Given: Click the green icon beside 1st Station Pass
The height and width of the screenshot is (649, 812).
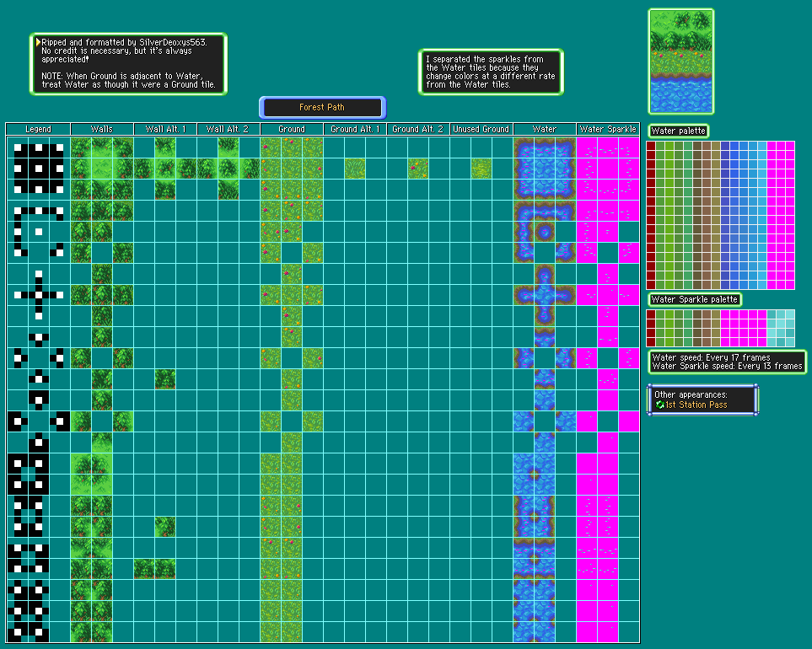Looking at the screenshot, I should point(659,405).
